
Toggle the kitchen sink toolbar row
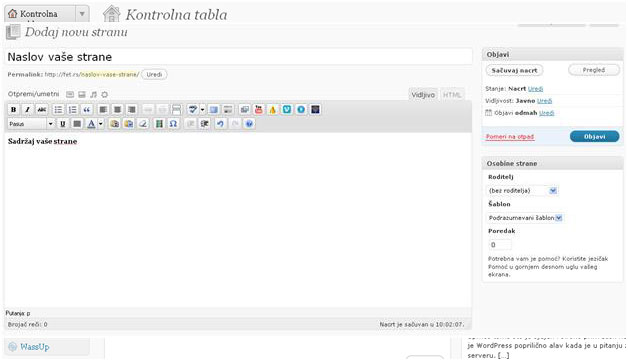click(228, 109)
